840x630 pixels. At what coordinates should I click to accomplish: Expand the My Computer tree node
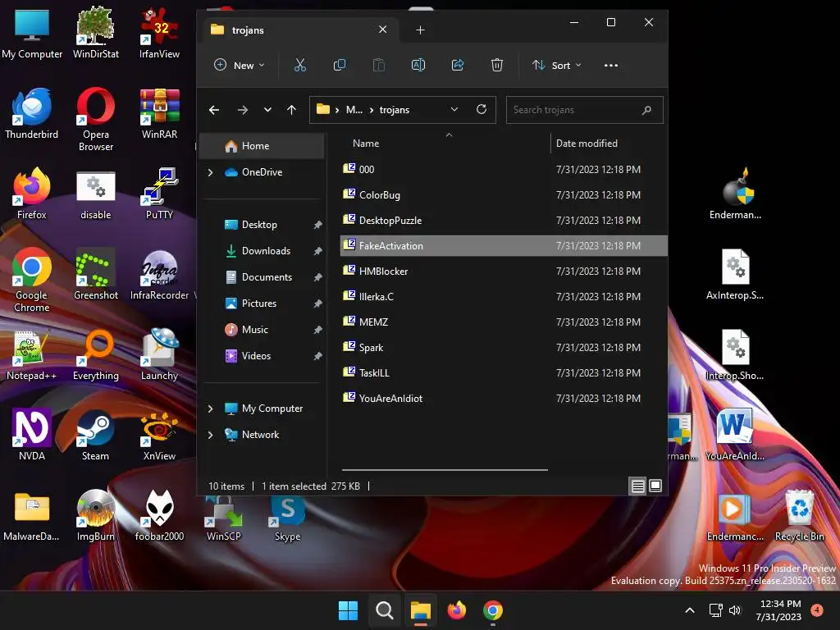click(211, 409)
